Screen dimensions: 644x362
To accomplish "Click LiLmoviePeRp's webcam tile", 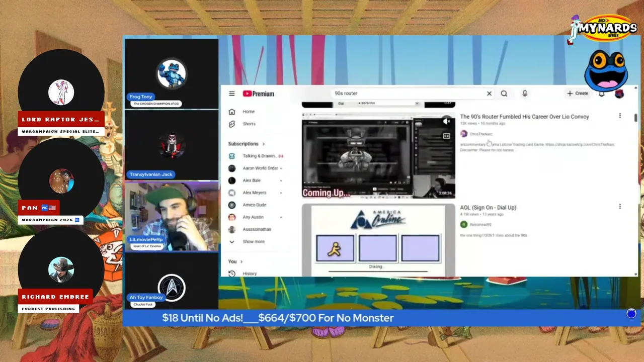I will tap(172, 216).
